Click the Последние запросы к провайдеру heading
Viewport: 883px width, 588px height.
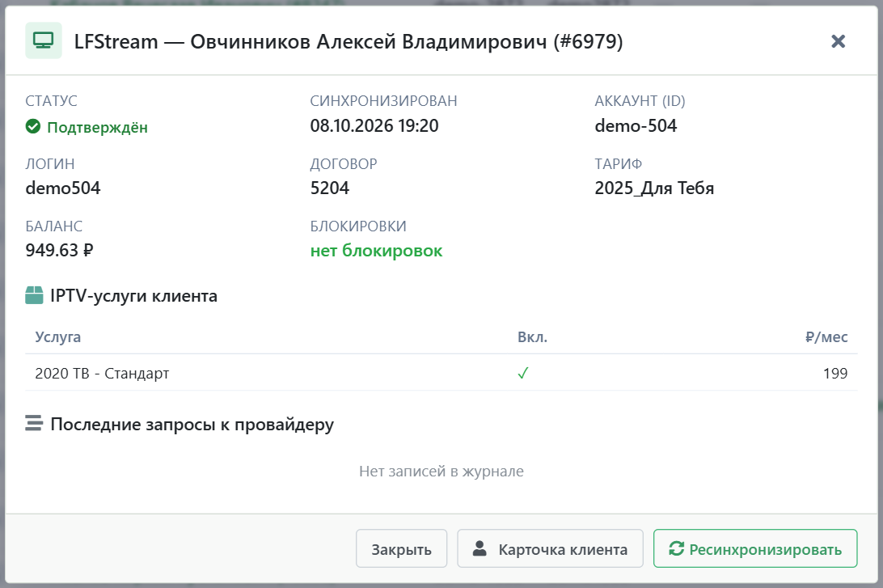[192, 424]
